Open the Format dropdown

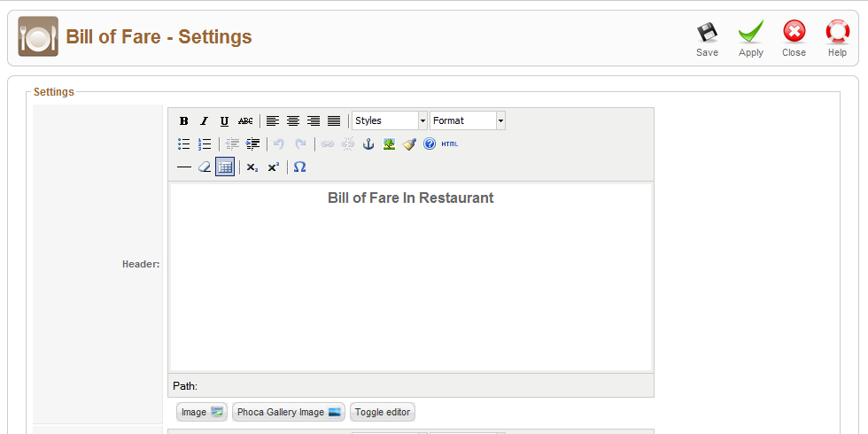coord(468,120)
